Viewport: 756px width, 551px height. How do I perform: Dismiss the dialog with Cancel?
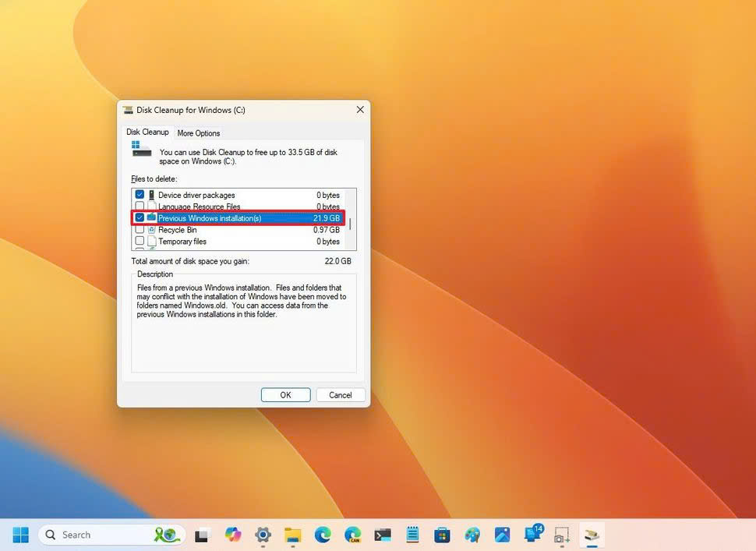pyautogui.click(x=340, y=394)
